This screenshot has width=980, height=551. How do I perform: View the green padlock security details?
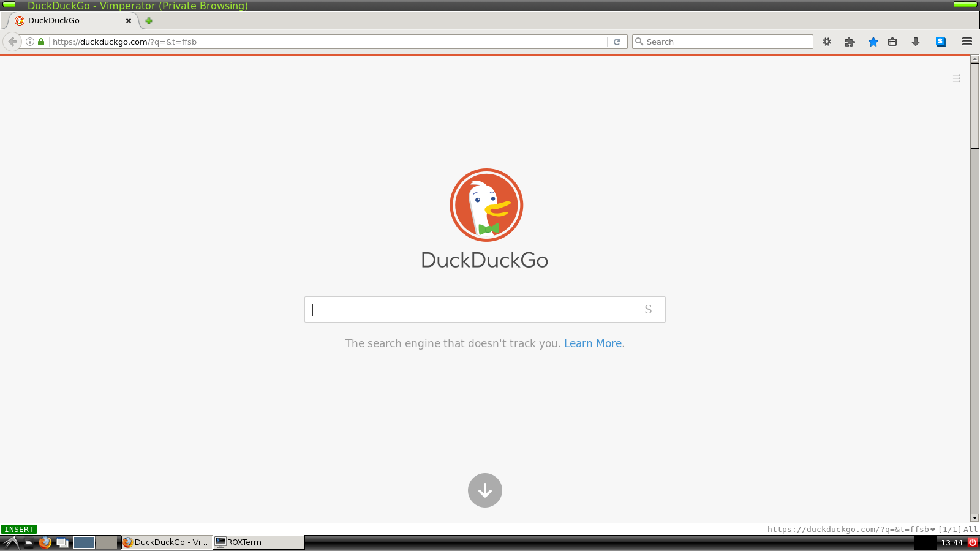point(41,42)
